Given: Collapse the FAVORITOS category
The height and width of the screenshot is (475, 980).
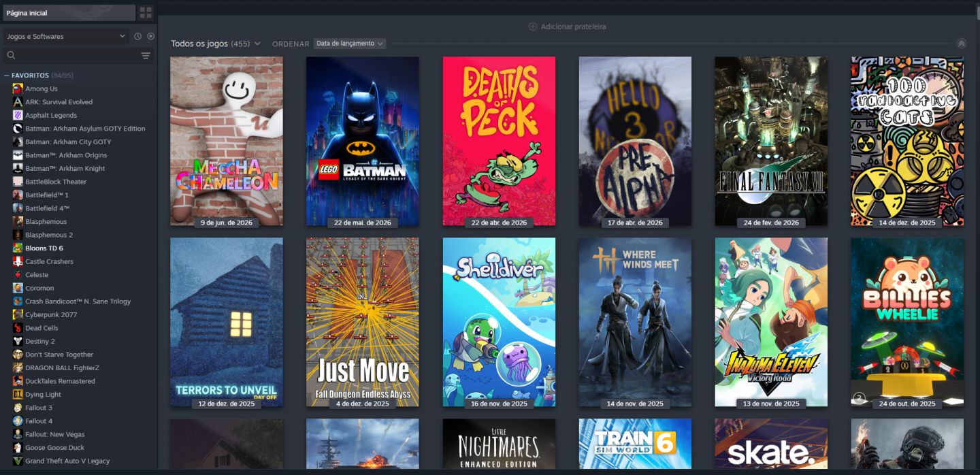Looking at the screenshot, I should [7, 76].
